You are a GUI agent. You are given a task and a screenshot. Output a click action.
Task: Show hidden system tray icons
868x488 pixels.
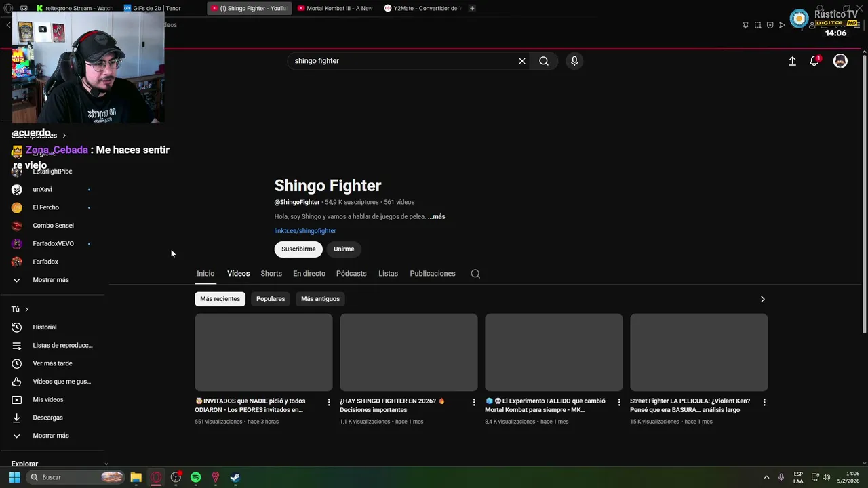click(x=766, y=477)
